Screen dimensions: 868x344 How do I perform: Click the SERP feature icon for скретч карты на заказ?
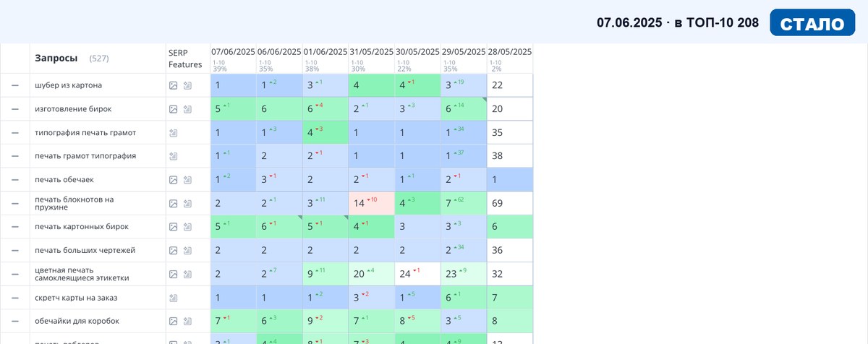coord(174,298)
